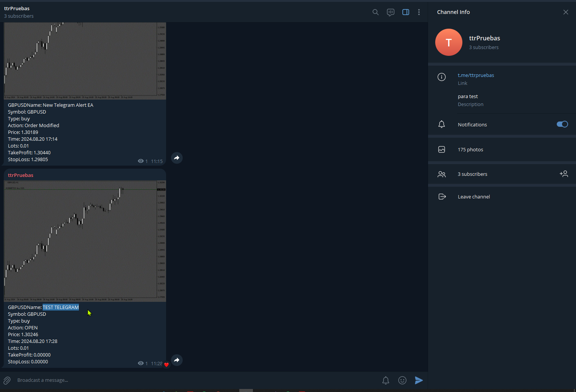Toggle silent broadcast bell icon
Screen dimensions: 576x392
[x=386, y=380]
